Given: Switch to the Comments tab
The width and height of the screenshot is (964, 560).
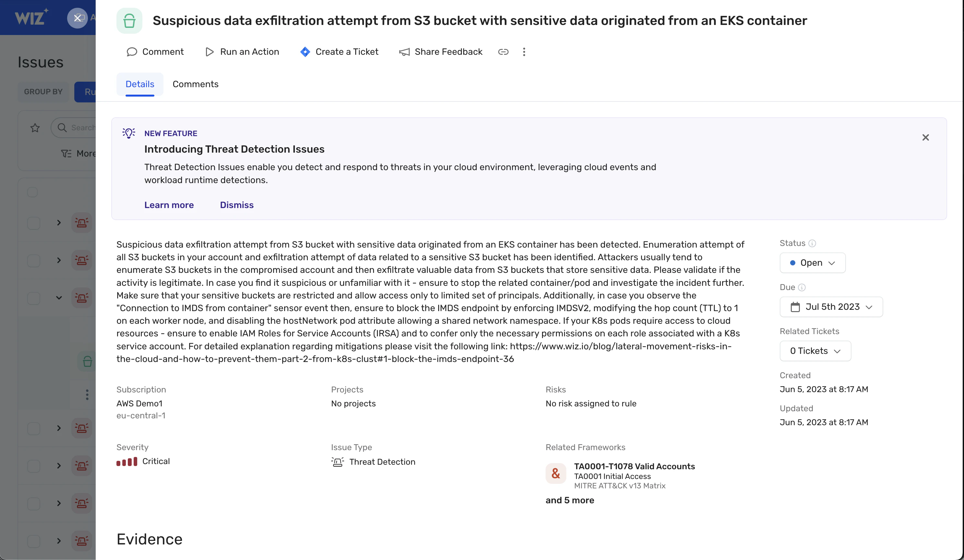Looking at the screenshot, I should click(x=195, y=83).
